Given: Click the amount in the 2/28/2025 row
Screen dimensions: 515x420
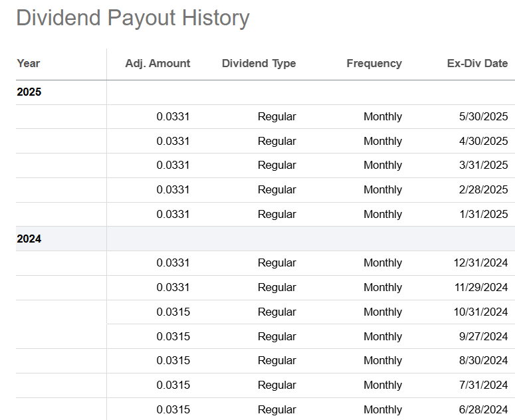Looking at the screenshot, I should 173,190.
